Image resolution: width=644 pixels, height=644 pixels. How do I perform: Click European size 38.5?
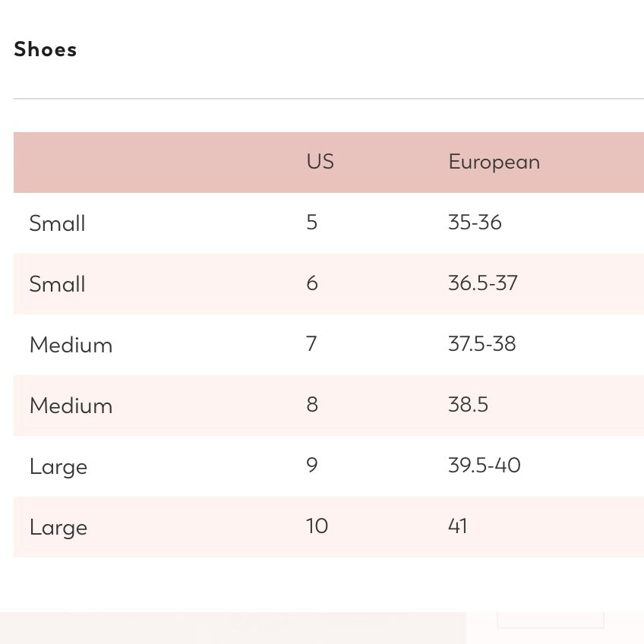(468, 405)
